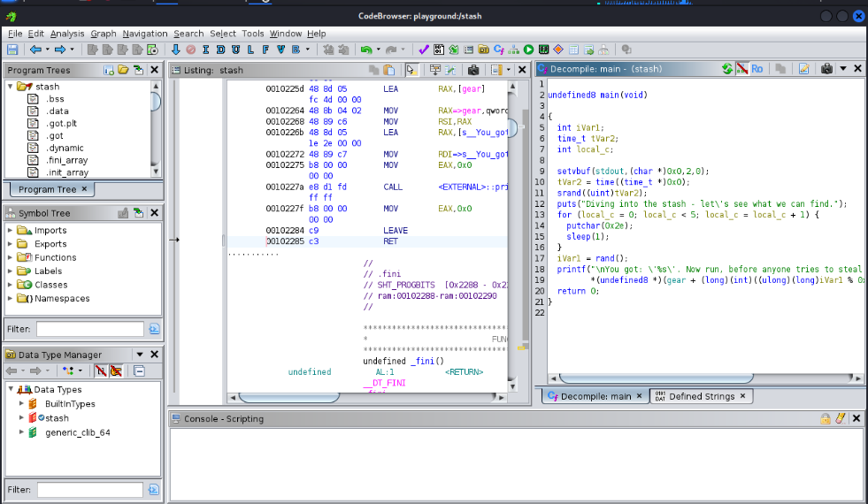This screenshot has width=868, height=504.
Task: Switch to the Defined Strings tab
Action: (702, 396)
